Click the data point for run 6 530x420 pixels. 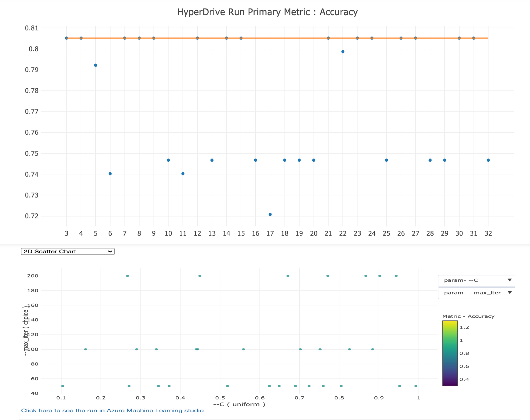(x=110, y=174)
